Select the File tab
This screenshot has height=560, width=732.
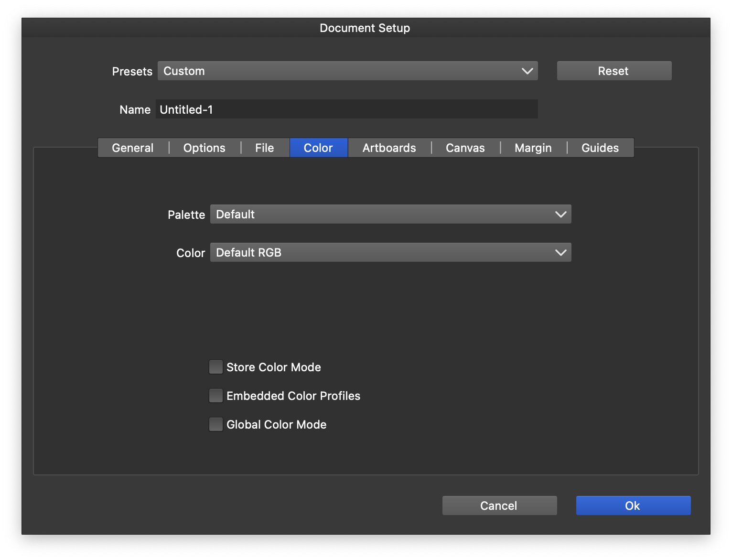coord(264,148)
